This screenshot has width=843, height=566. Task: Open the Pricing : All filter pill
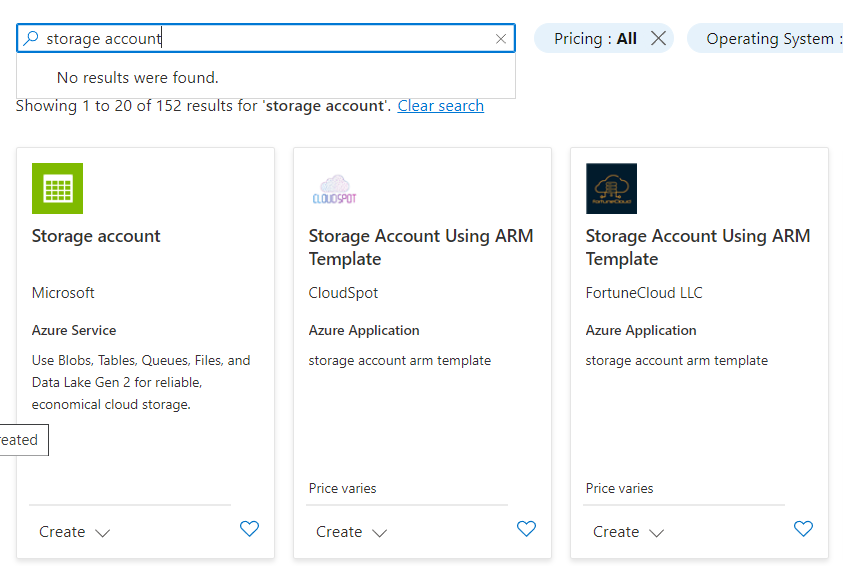coord(595,38)
